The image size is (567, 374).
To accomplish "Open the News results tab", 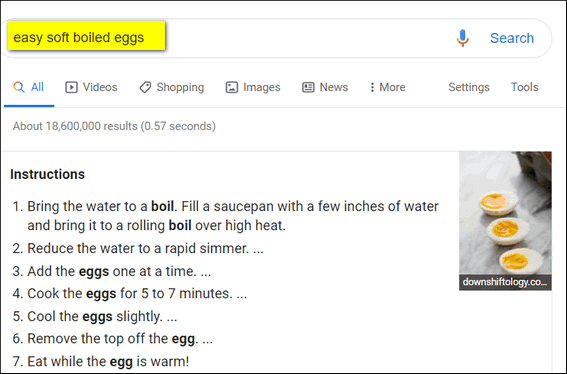I will tap(325, 87).
